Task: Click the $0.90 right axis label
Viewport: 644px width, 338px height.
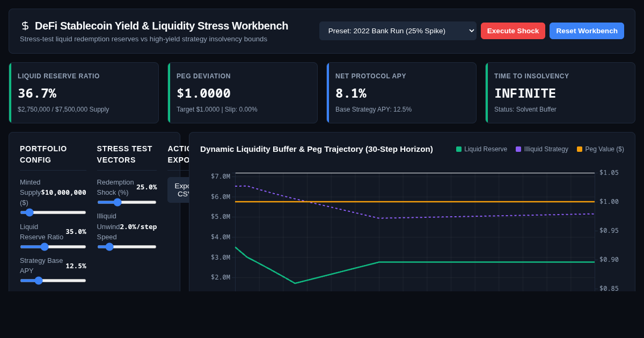Action: (x=609, y=260)
